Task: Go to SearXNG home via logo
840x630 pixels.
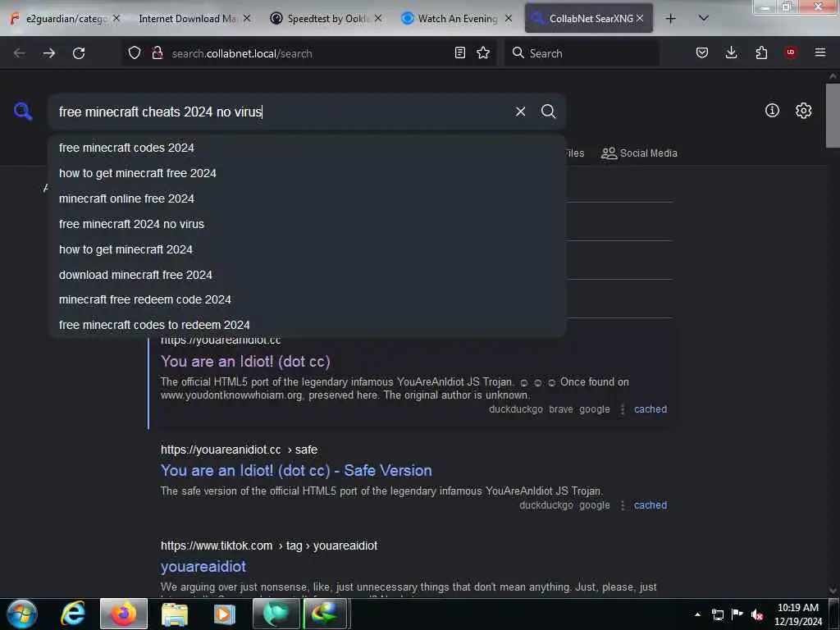Action: 23,112
